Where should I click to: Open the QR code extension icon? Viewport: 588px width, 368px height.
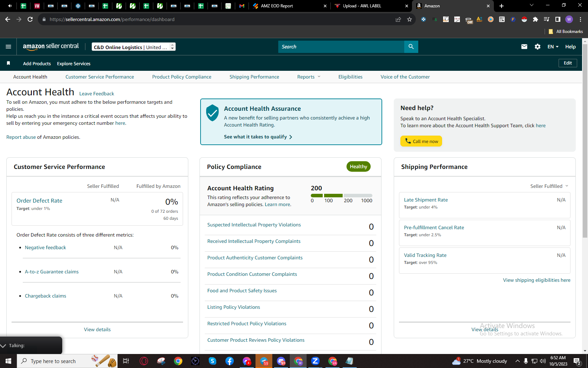pyautogui.click(x=502, y=19)
